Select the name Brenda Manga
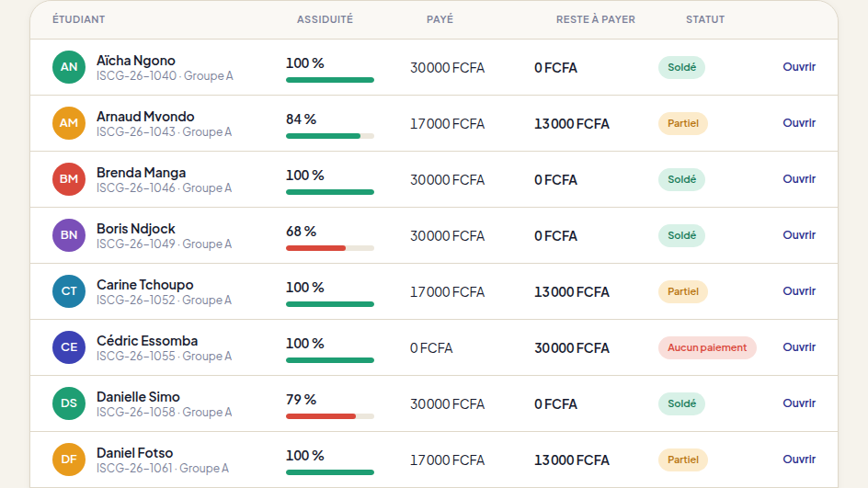 [142, 173]
